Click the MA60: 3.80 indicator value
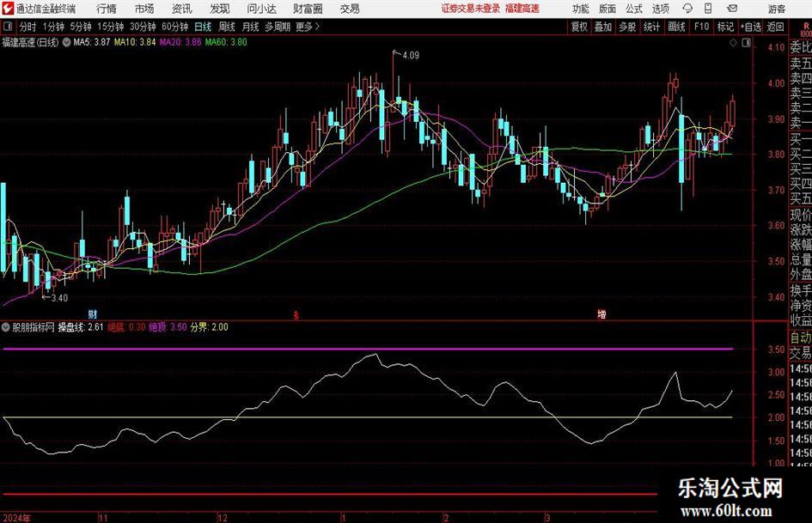 coord(226,42)
